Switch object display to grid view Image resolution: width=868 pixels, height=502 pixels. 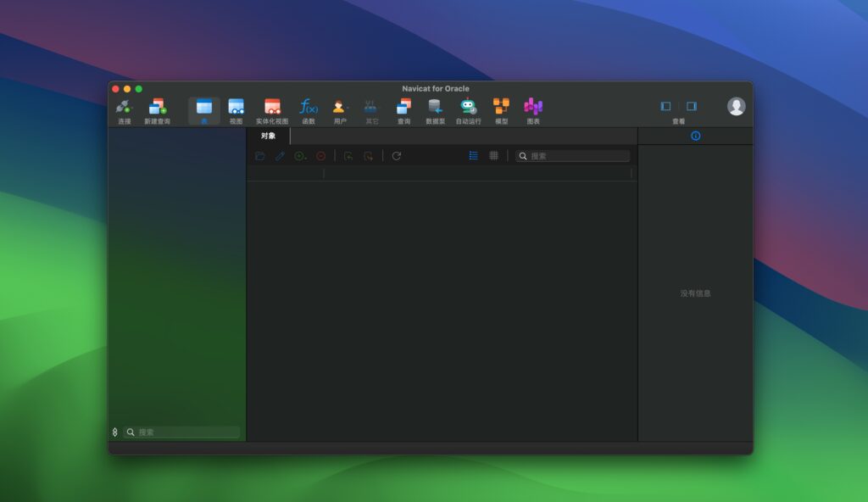494,156
